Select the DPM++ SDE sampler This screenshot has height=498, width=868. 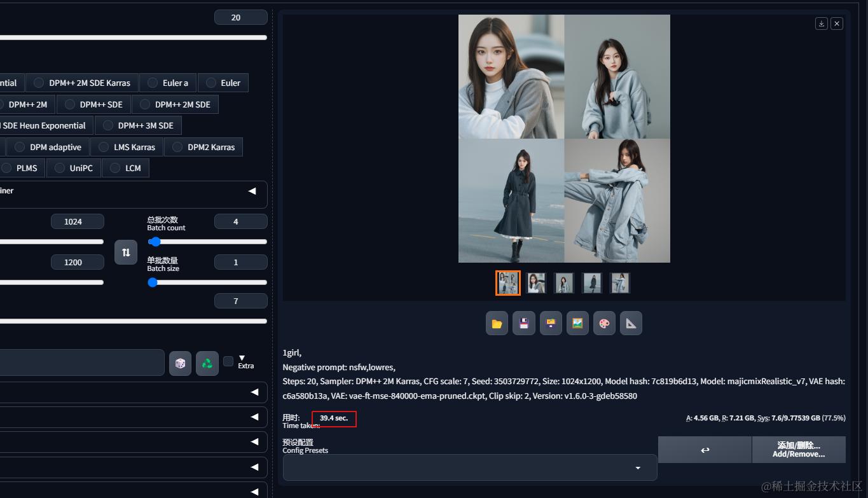coord(93,104)
